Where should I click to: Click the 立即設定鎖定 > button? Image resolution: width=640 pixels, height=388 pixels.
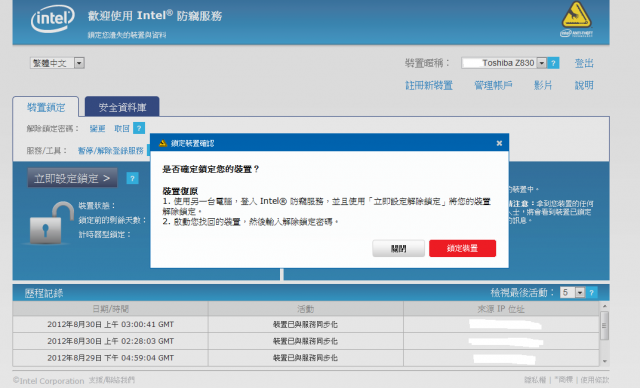coord(72,178)
